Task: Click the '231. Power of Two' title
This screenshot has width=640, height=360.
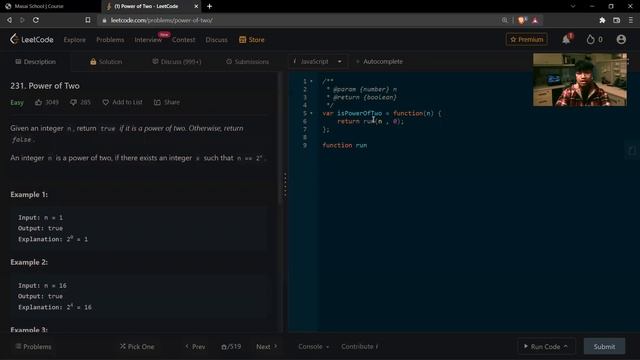Action: 45,86
